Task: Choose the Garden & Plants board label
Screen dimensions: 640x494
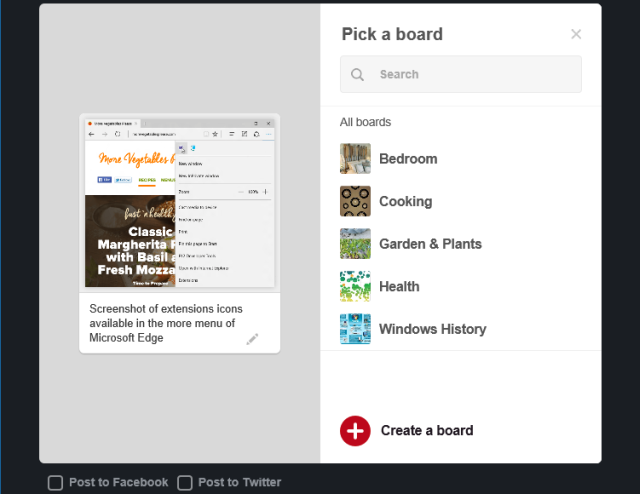Action: 431,244
